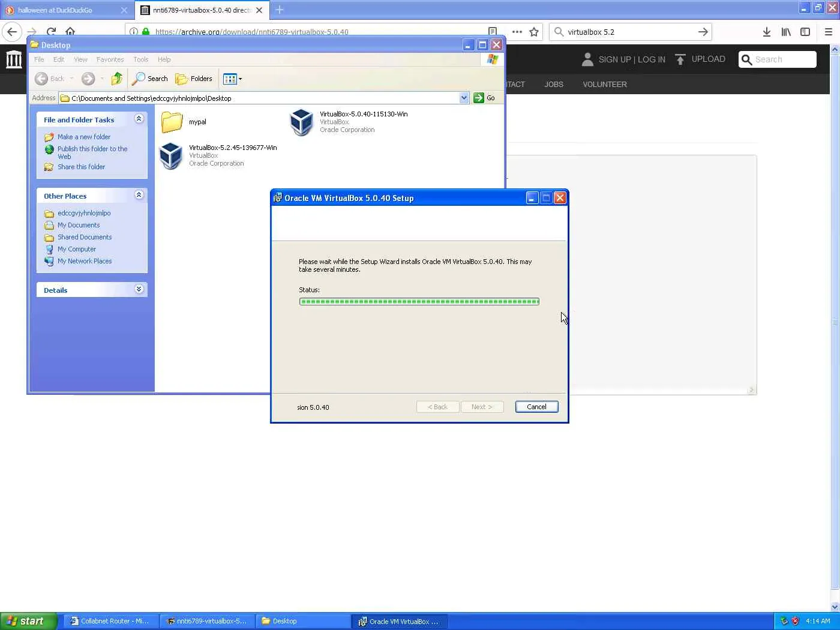Open the Explorer address bar dropdown

pyautogui.click(x=464, y=98)
